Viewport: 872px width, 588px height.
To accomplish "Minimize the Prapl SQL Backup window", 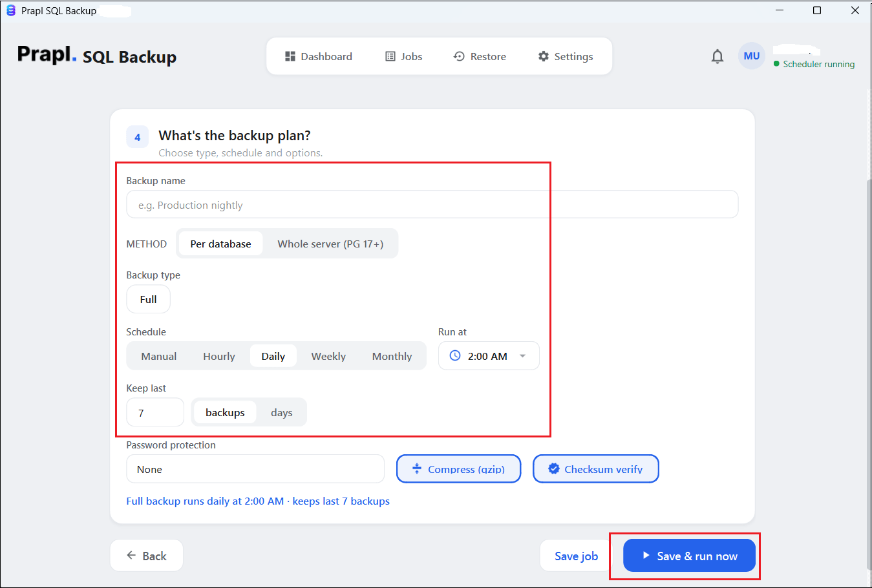I will coord(780,10).
